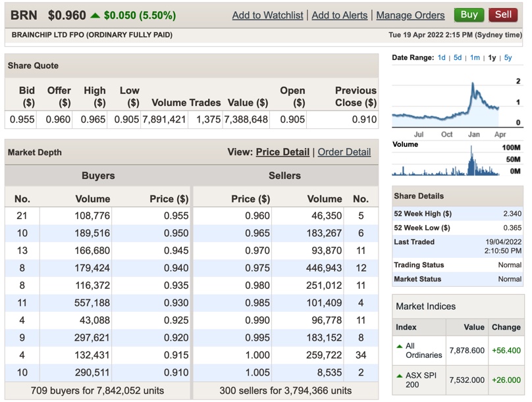Click seller price 0.980
This screenshot has width=532, height=402.
point(257,286)
